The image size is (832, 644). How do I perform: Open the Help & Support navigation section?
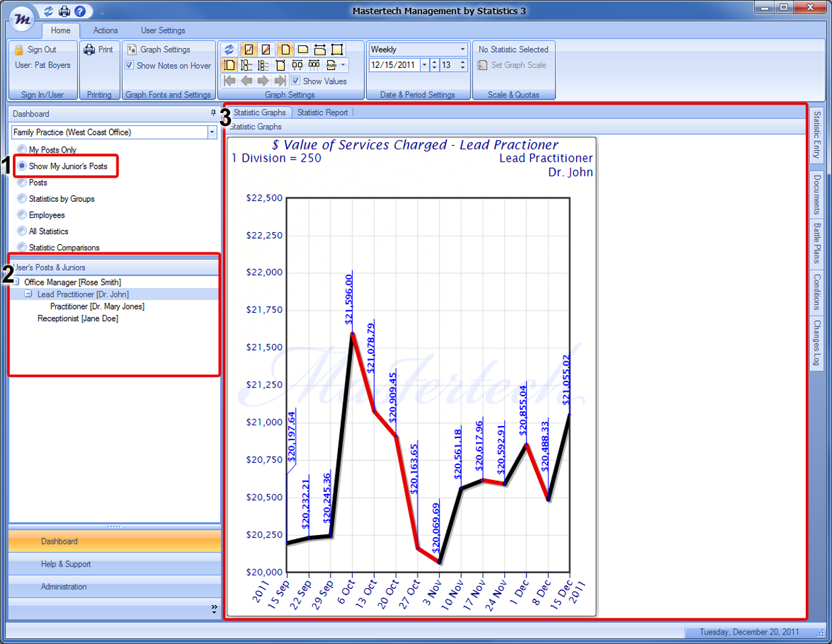tap(66, 564)
